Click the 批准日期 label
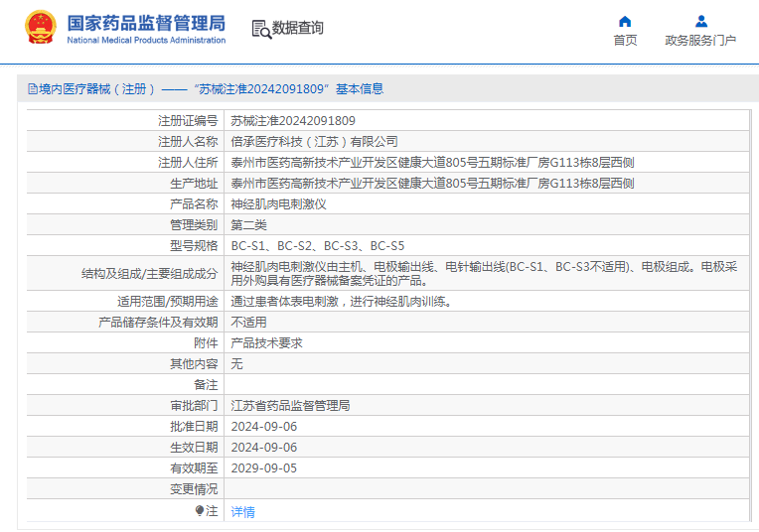The width and height of the screenshot is (759, 532). click(x=194, y=427)
